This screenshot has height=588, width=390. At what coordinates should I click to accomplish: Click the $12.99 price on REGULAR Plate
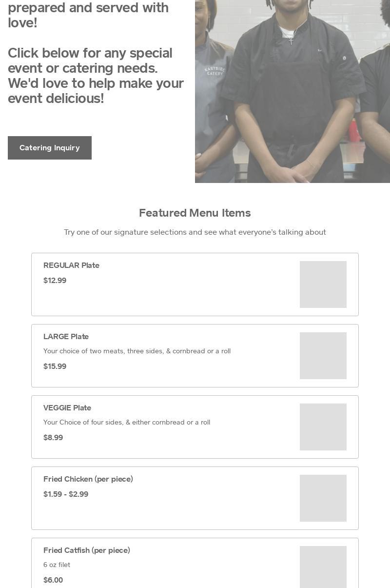[x=55, y=280]
